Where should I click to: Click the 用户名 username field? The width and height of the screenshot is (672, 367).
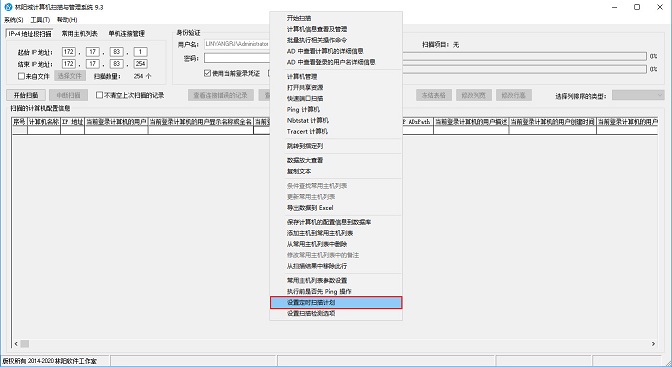tap(237, 44)
